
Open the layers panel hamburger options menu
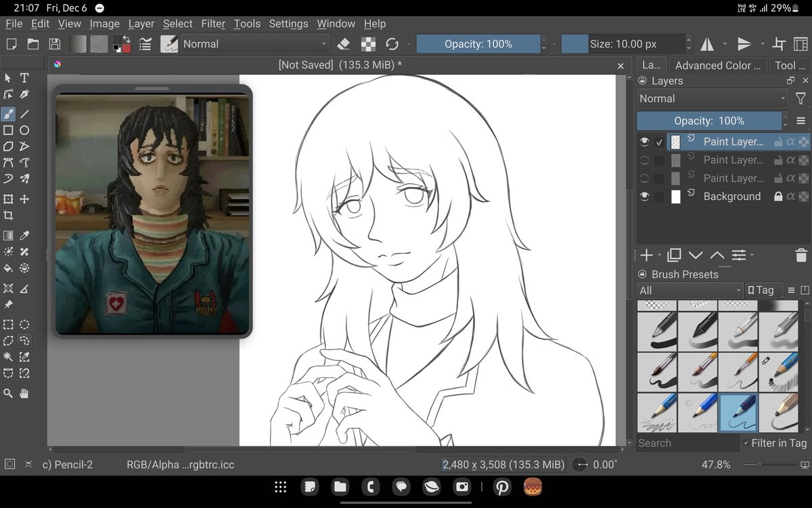[801, 121]
